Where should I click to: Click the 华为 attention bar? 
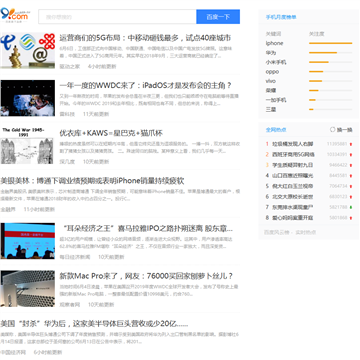(x=330, y=53)
